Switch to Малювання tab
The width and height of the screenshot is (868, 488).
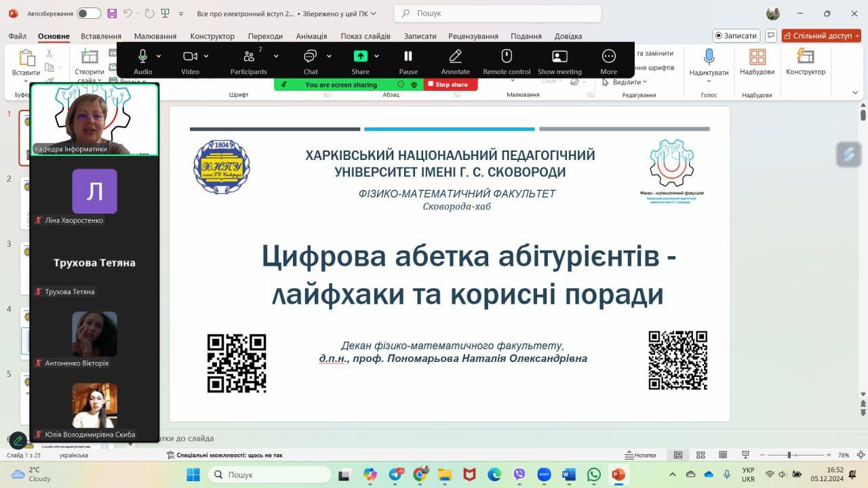coord(155,36)
